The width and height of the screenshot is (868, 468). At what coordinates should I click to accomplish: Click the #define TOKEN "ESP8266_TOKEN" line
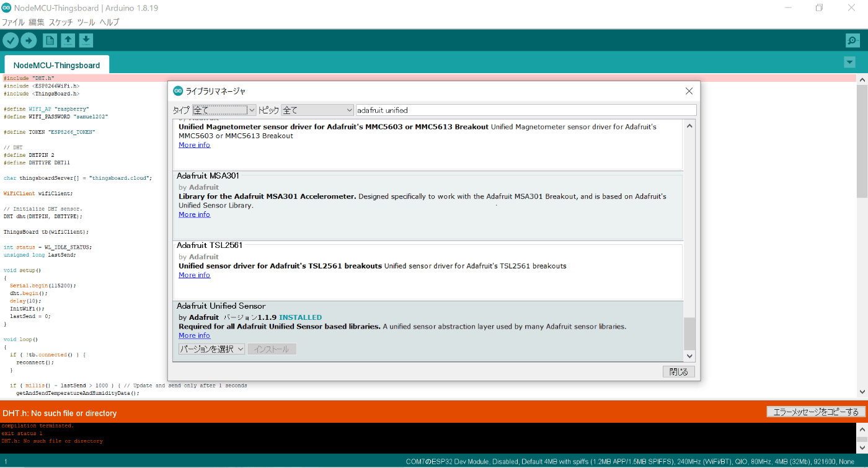click(x=50, y=132)
